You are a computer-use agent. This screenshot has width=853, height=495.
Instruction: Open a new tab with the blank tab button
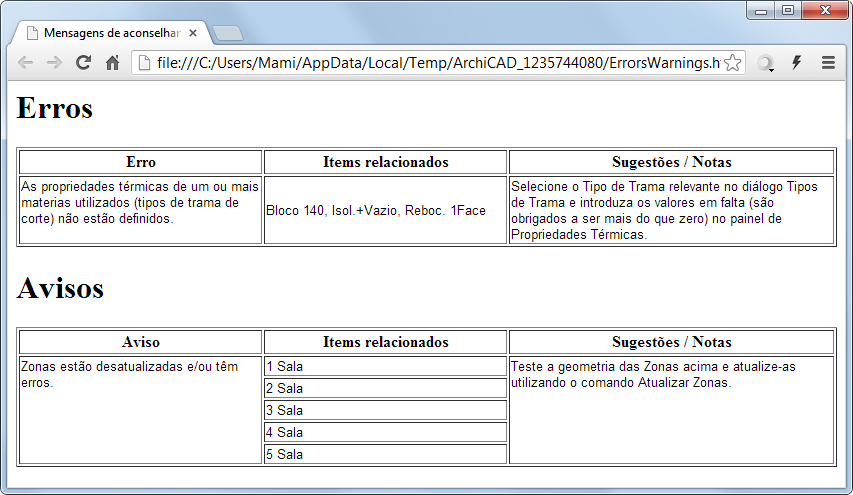coord(227,34)
